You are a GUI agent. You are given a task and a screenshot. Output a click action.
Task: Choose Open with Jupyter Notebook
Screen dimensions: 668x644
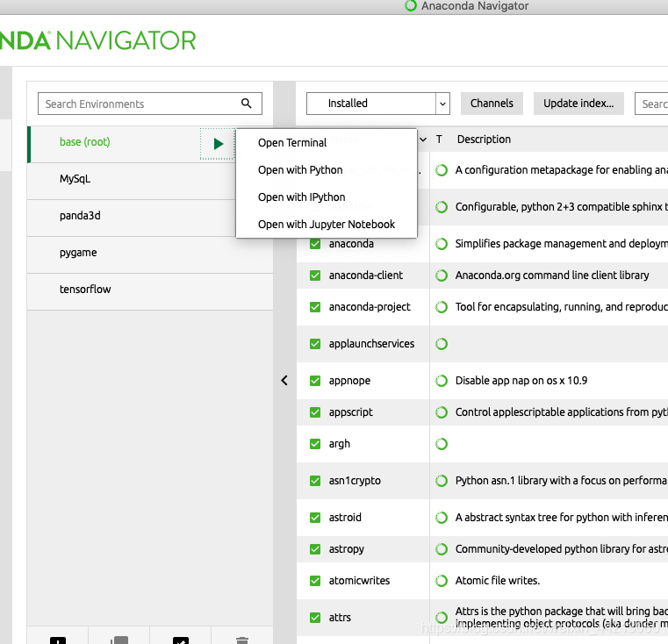click(327, 225)
